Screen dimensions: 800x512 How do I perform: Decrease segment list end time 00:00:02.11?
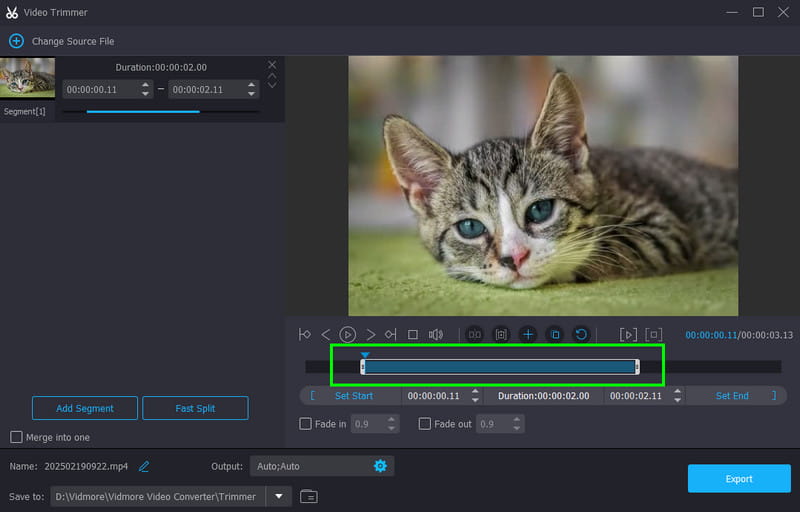pyautogui.click(x=251, y=94)
